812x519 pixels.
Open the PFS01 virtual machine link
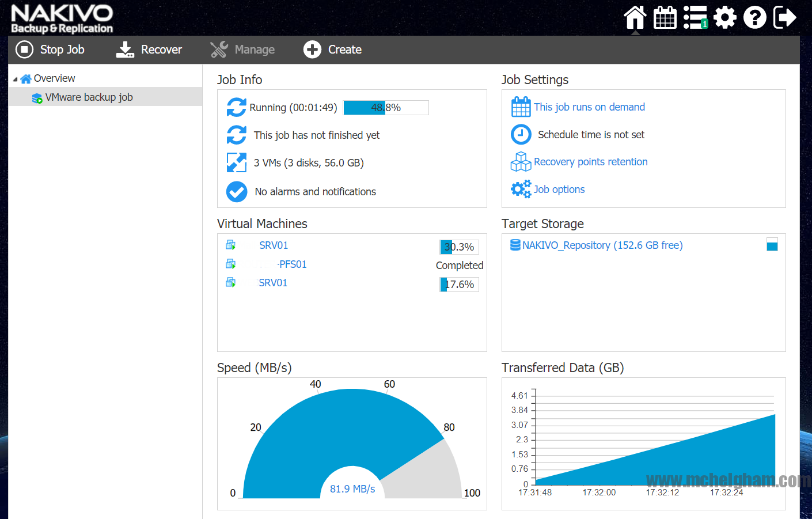[x=292, y=264]
